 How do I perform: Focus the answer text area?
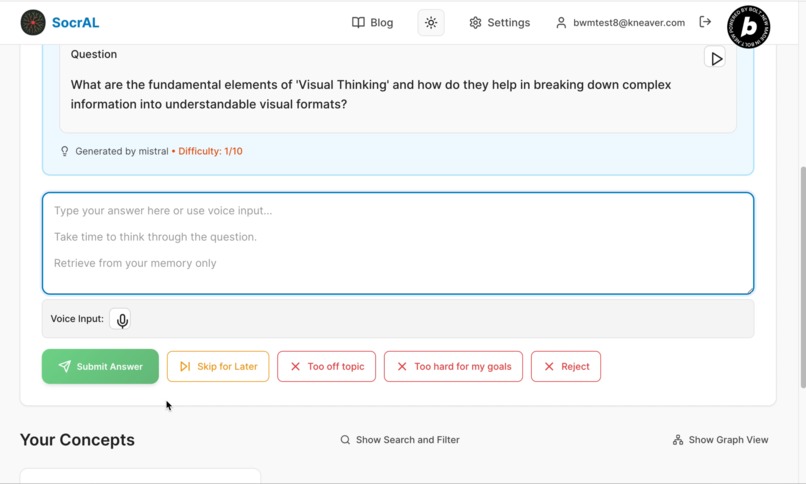[x=398, y=243]
